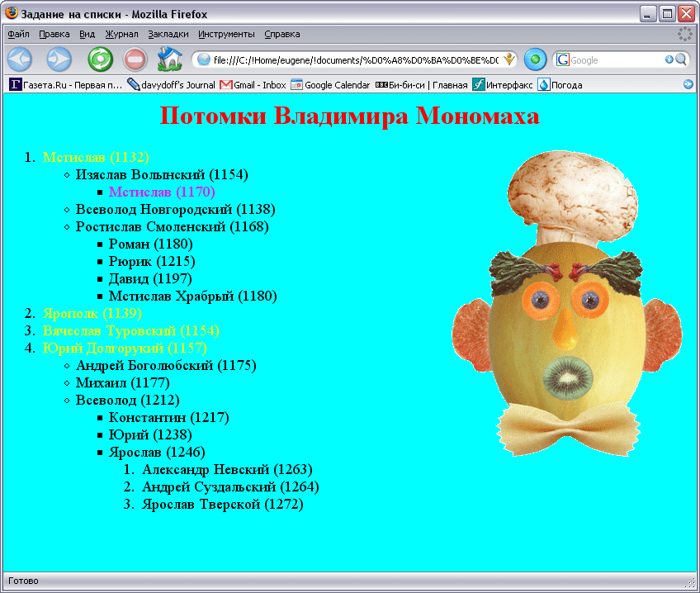Image resolution: width=700 pixels, height=593 pixels.
Task: Open the Gmail - Inbox bookmark
Action: pyautogui.click(x=253, y=84)
